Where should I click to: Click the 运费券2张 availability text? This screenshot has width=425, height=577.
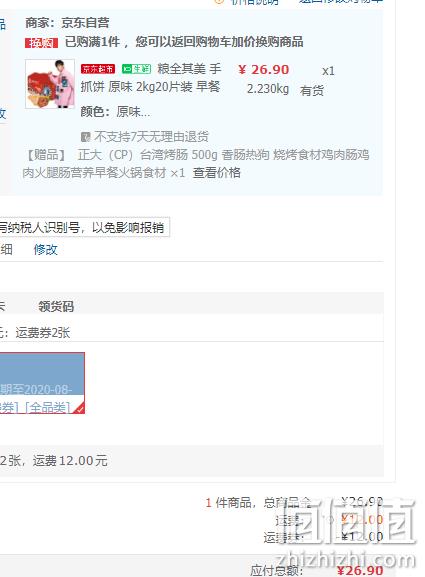click(43, 333)
